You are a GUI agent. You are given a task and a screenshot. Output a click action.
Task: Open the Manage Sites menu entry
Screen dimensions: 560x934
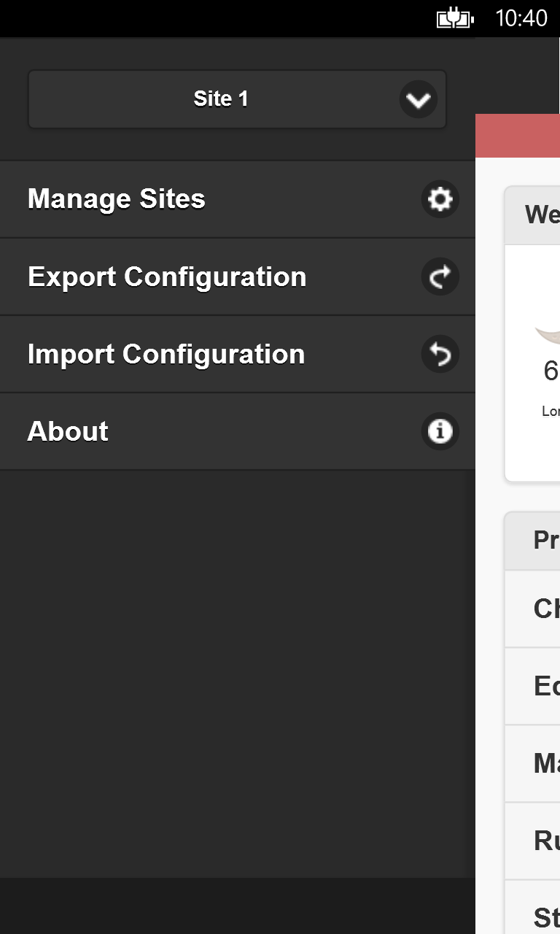pyautogui.click(x=117, y=199)
